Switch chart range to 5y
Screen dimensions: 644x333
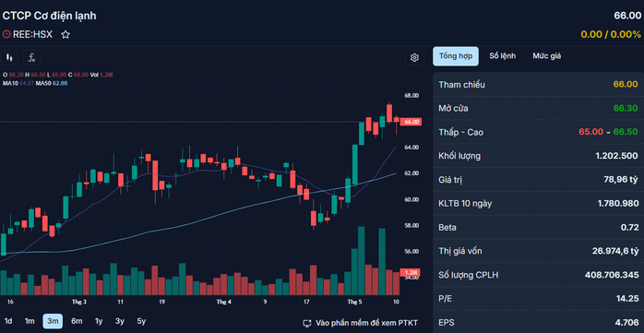(x=141, y=321)
